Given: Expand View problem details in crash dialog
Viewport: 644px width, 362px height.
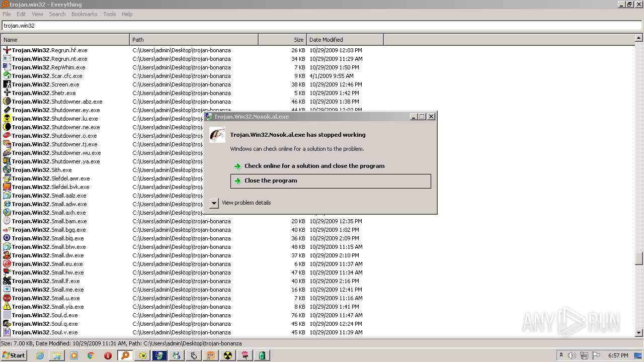Looking at the screenshot, I should click(214, 203).
